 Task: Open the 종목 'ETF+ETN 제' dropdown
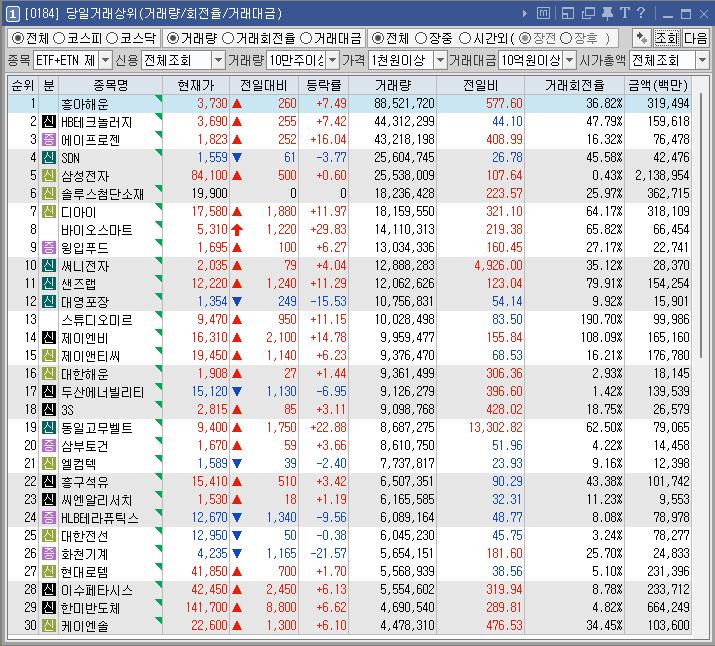pyautogui.click(x=105, y=60)
